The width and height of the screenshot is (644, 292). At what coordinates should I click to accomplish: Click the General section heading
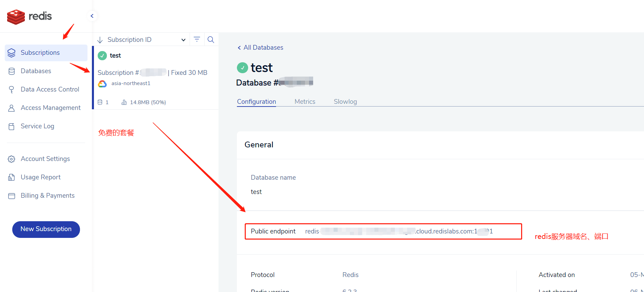point(259,145)
